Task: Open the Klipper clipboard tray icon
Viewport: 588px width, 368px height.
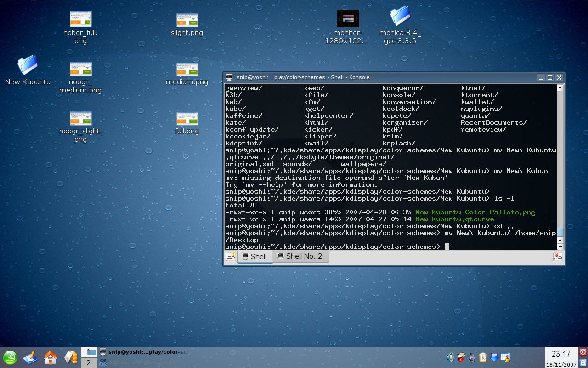Action: click(x=483, y=357)
